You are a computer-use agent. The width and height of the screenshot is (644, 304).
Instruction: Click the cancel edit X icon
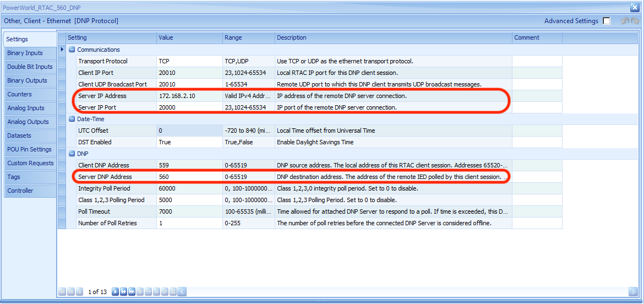(173, 292)
